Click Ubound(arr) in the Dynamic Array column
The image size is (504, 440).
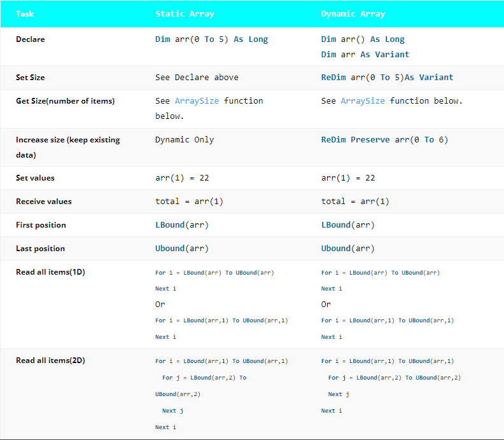348,248
